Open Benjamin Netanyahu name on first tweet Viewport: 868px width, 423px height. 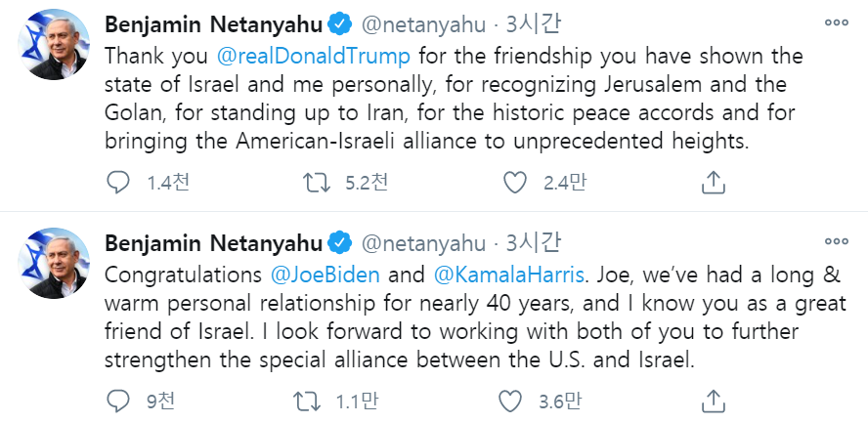pyautogui.click(x=213, y=22)
